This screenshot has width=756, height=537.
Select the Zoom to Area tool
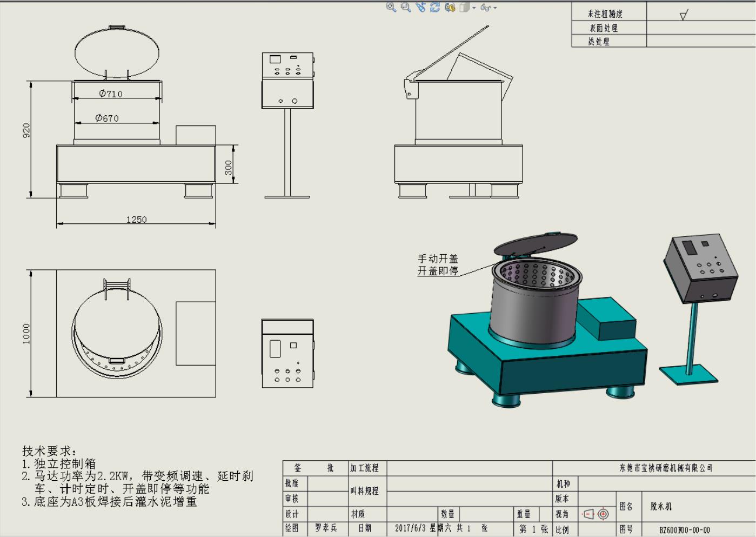click(x=405, y=7)
